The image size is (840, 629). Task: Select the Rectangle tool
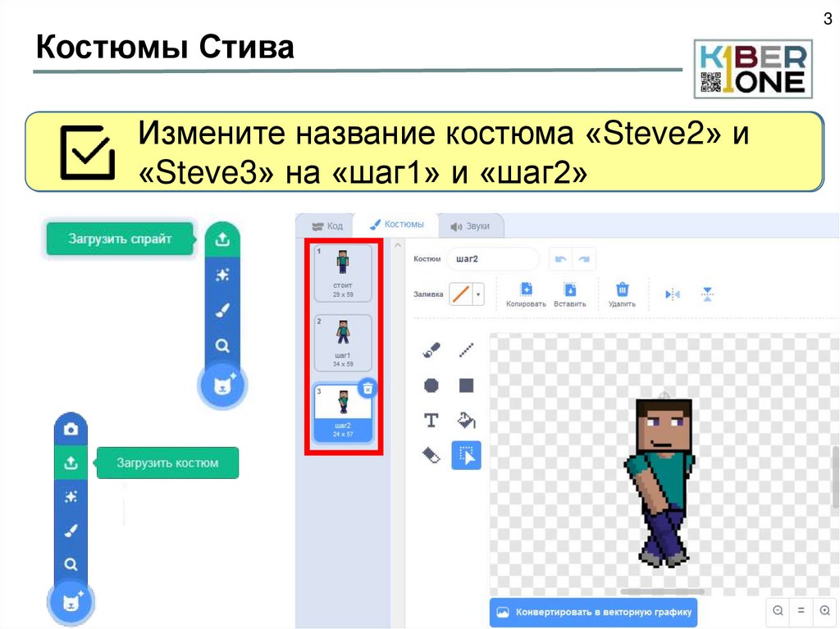(466, 384)
